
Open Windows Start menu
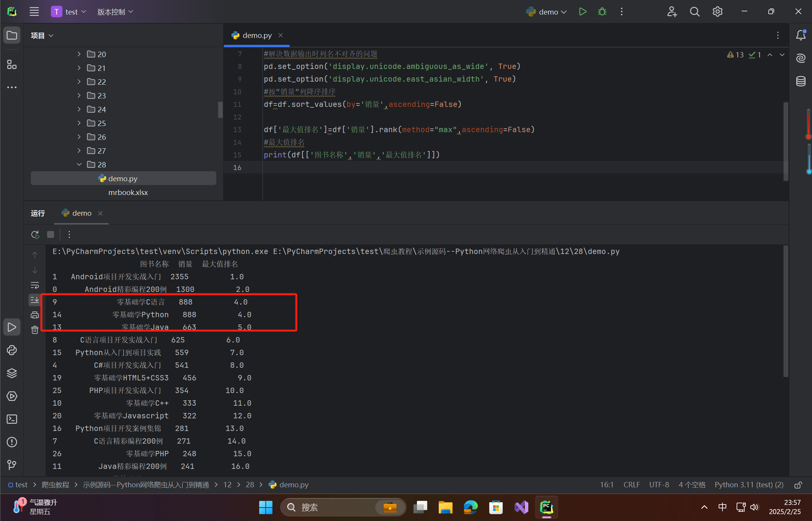[x=266, y=507]
